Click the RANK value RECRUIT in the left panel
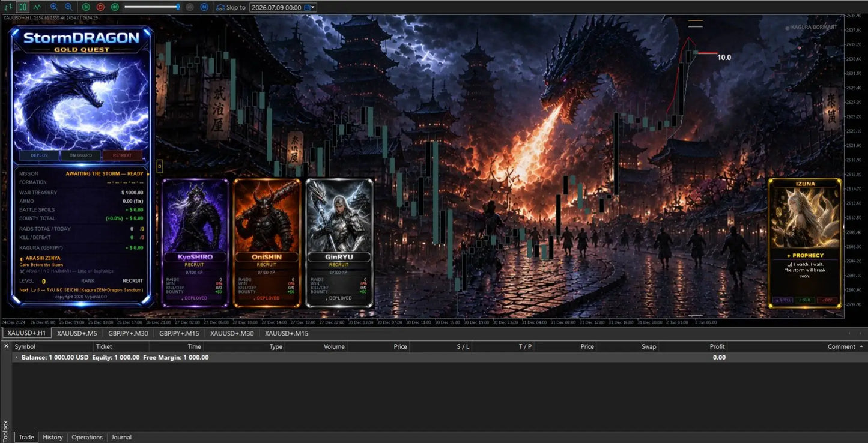Screen dimensions: 868x443 pos(133,280)
